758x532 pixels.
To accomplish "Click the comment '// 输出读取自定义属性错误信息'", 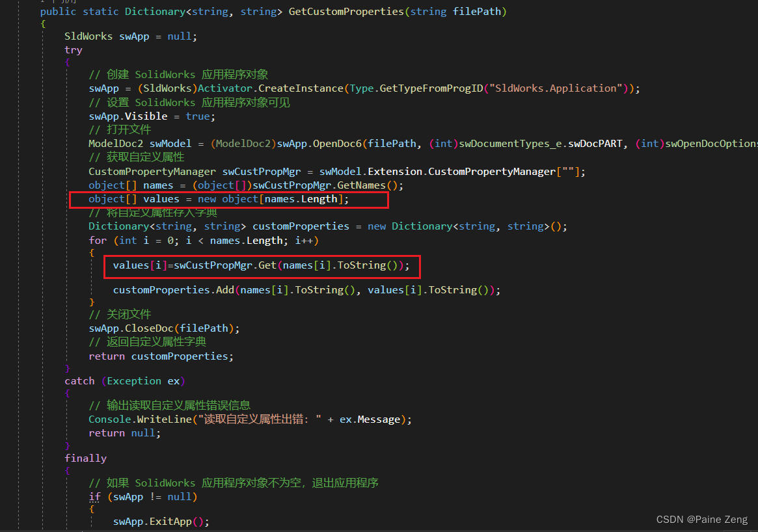I will [169, 405].
